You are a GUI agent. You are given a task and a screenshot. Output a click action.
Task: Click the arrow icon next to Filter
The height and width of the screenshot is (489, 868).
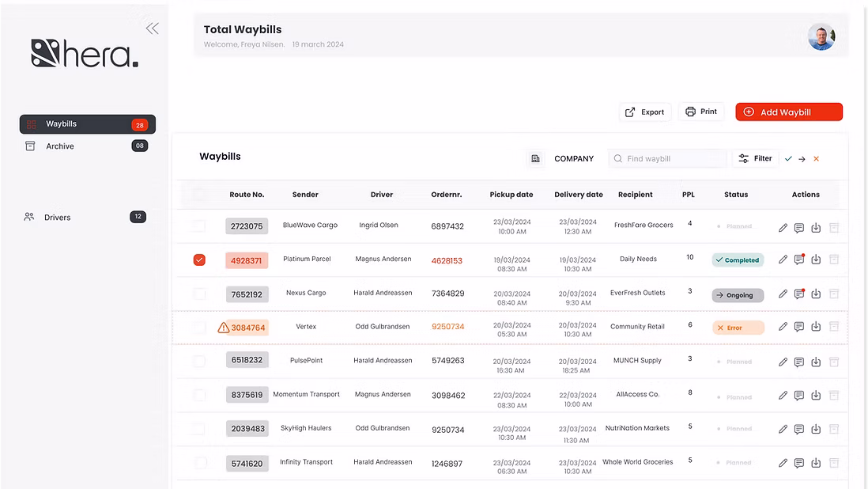[x=802, y=159]
